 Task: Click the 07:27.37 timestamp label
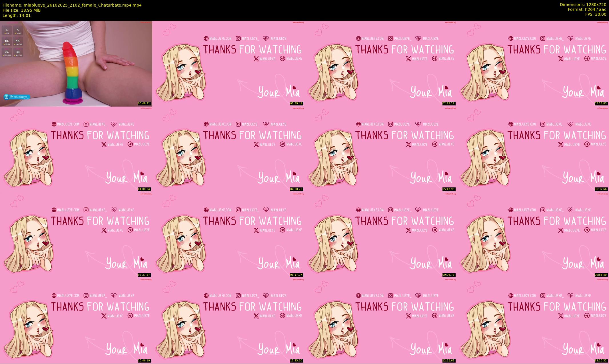point(144,275)
